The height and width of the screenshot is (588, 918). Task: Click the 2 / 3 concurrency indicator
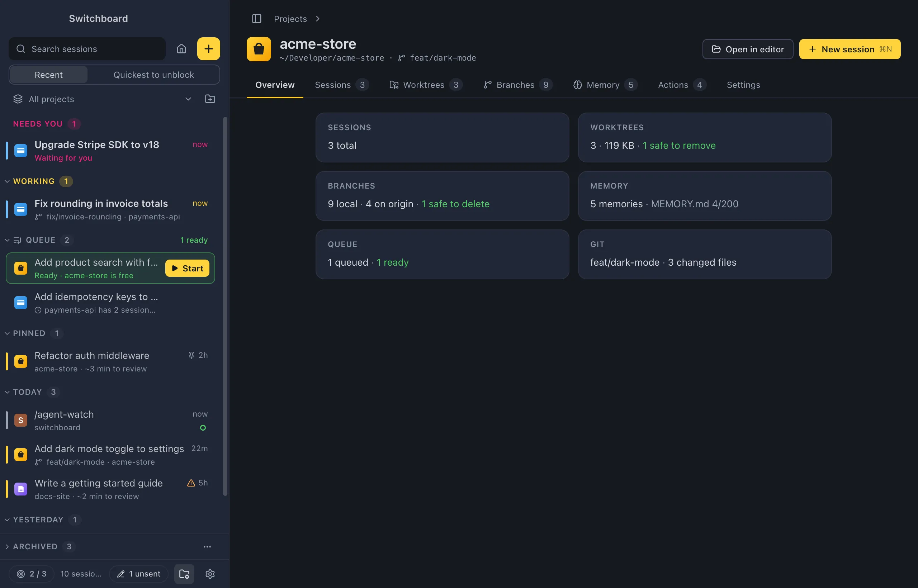click(32, 574)
